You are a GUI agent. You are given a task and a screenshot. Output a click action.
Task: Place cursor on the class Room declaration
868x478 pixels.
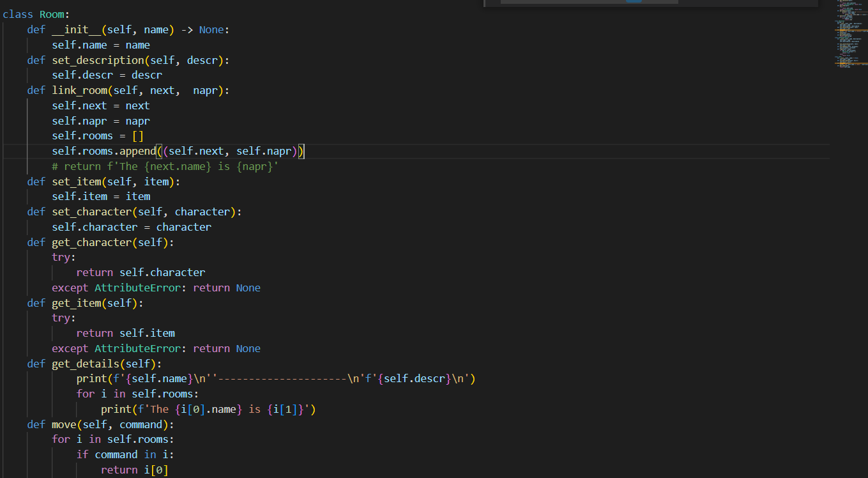[x=35, y=14]
